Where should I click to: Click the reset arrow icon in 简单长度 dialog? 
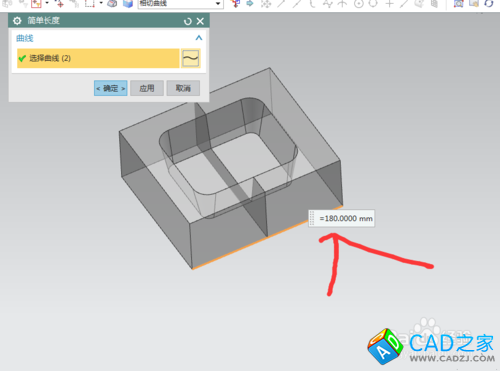188,21
